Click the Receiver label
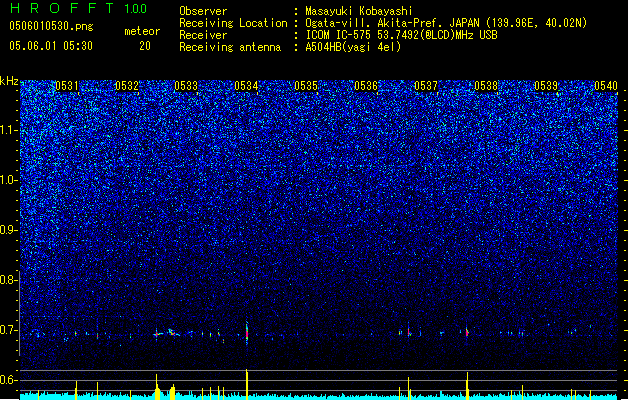The height and width of the screenshot is (400, 629). [x=203, y=35]
